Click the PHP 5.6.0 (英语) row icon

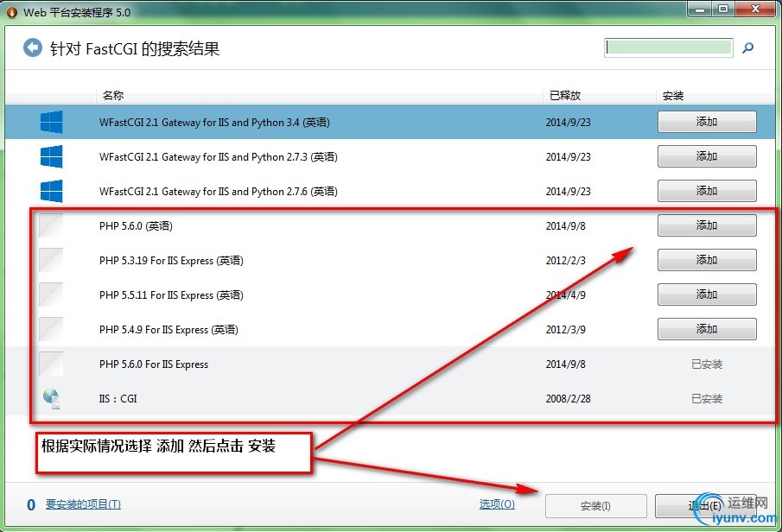click(51, 225)
